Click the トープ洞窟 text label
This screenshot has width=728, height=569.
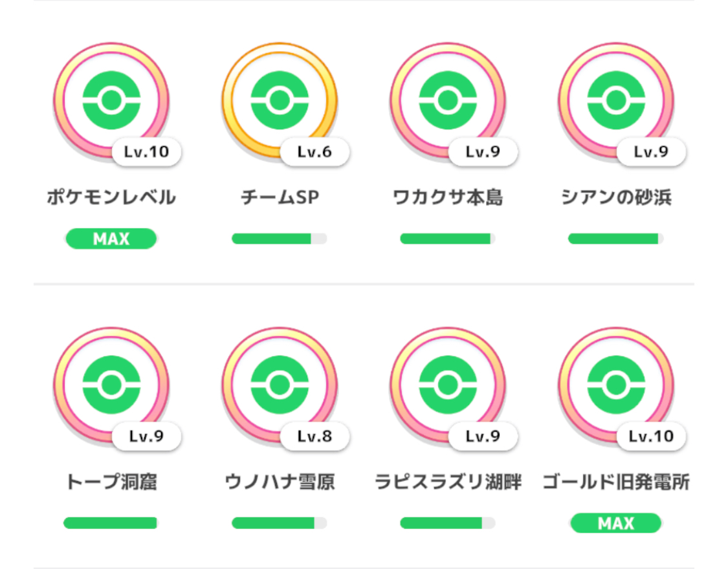point(111,482)
